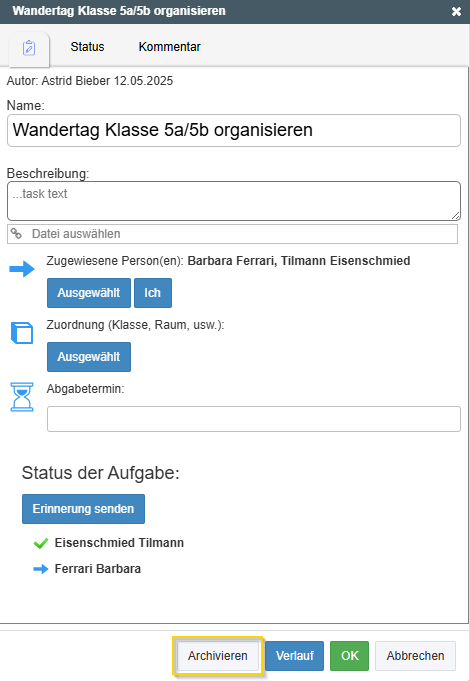Cancel the dialog with Abbrechen

coord(415,656)
